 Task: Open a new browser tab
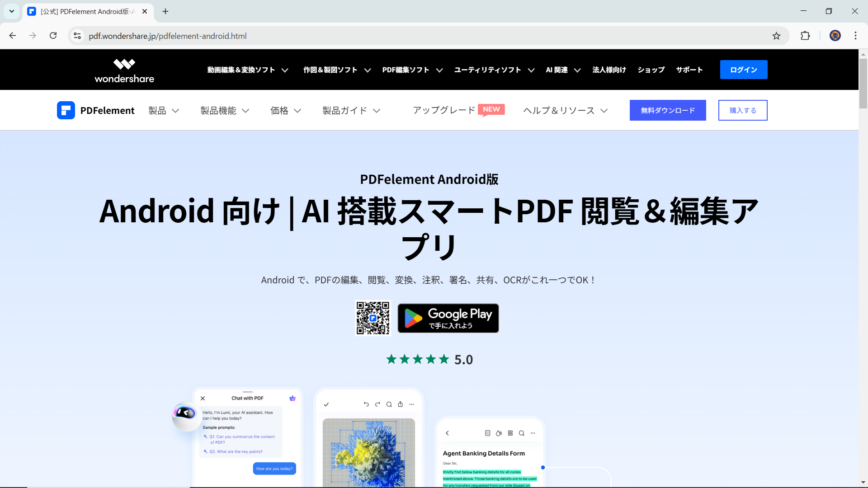click(x=165, y=11)
